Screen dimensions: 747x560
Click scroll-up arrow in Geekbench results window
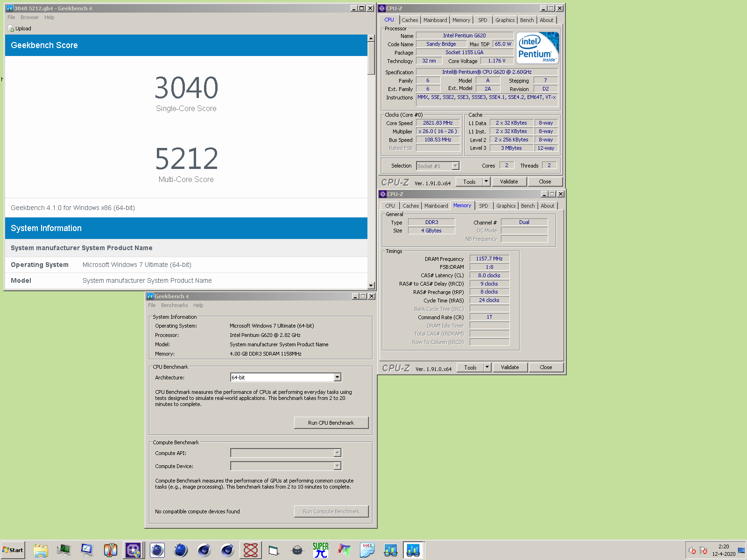pos(371,38)
